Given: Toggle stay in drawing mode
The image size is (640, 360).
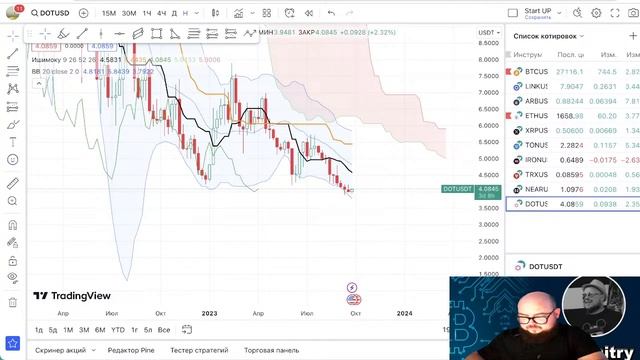Looking at the screenshot, I should (13, 243).
